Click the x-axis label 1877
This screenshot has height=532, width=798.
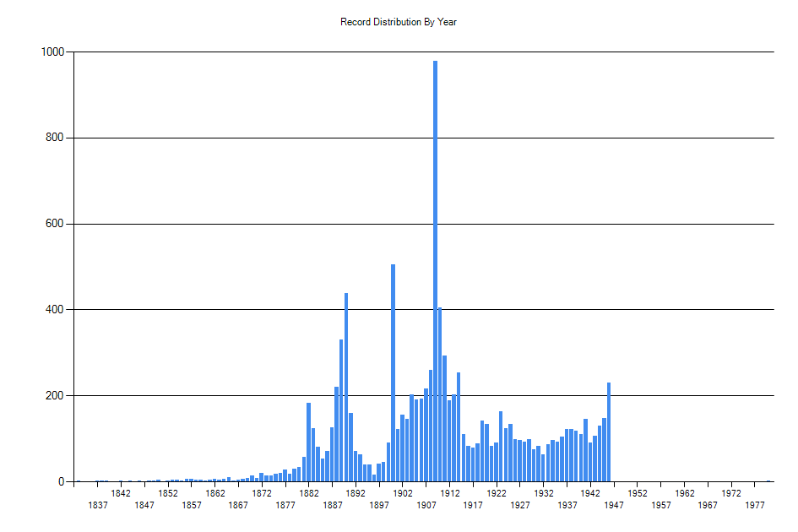tap(285, 505)
